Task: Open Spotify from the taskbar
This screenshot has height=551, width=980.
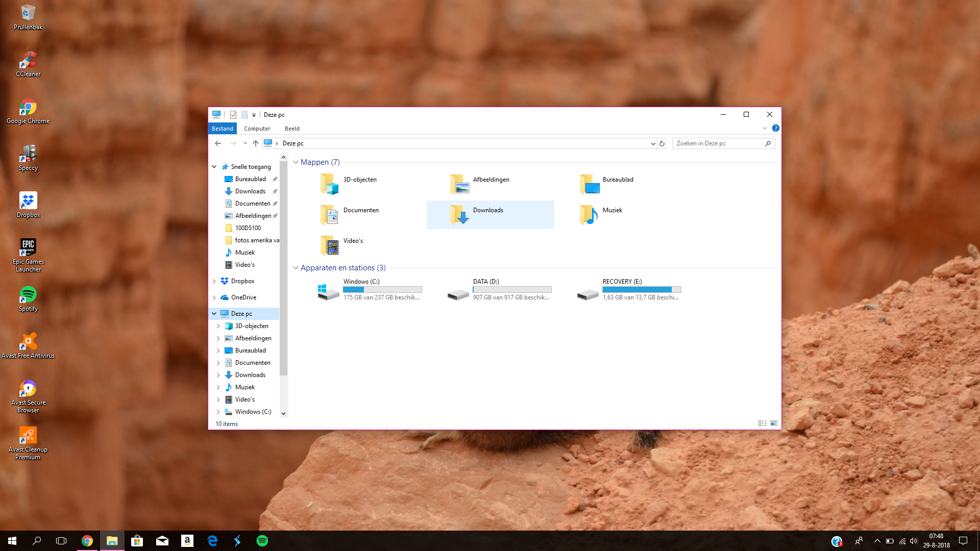Action: coord(262,541)
